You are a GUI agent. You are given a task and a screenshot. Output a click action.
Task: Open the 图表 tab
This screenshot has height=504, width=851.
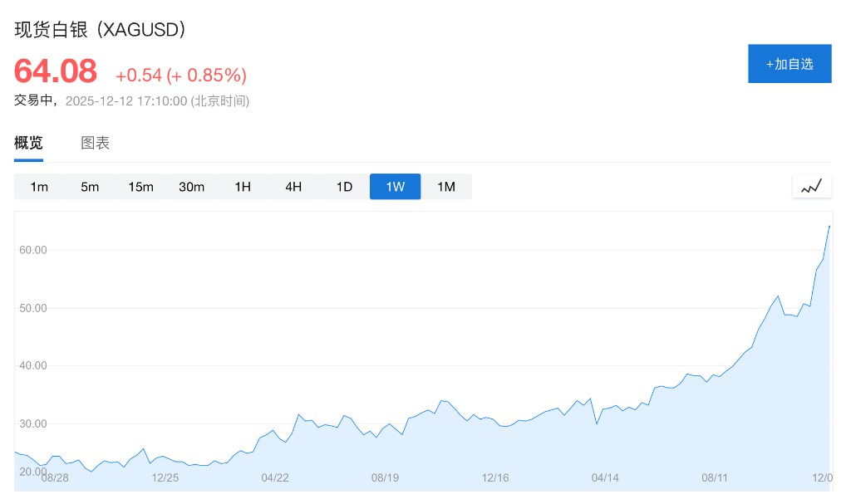95,143
